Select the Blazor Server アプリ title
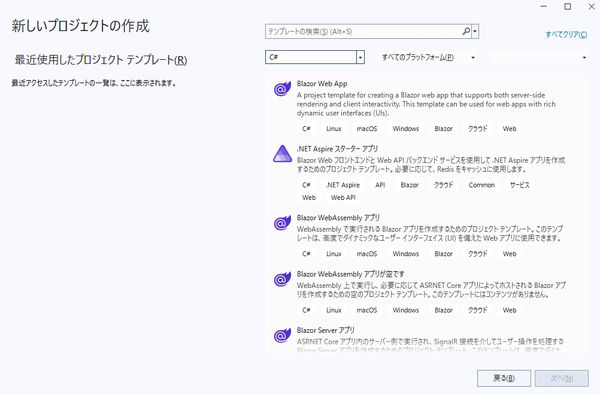 pos(326,330)
